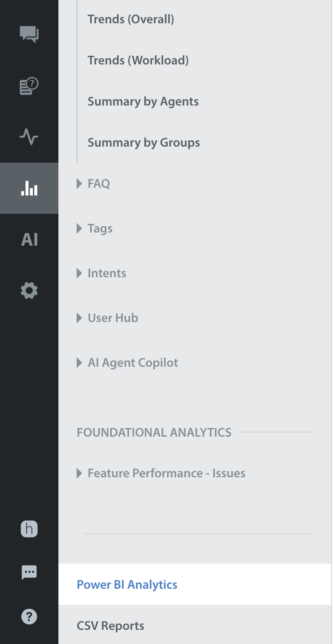Click the 'h' logo icon
The width and height of the screenshot is (334, 644).
pos(29,529)
